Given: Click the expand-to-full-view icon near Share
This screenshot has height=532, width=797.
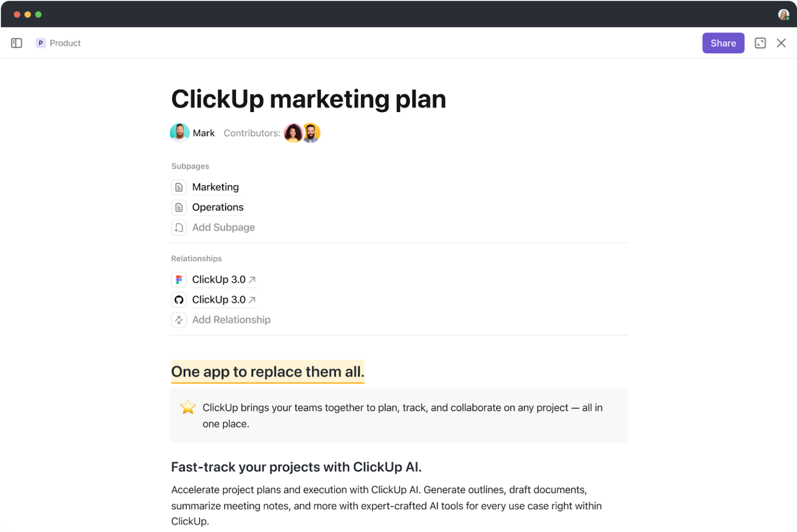Looking at the screenshot, I should point(760,43).
